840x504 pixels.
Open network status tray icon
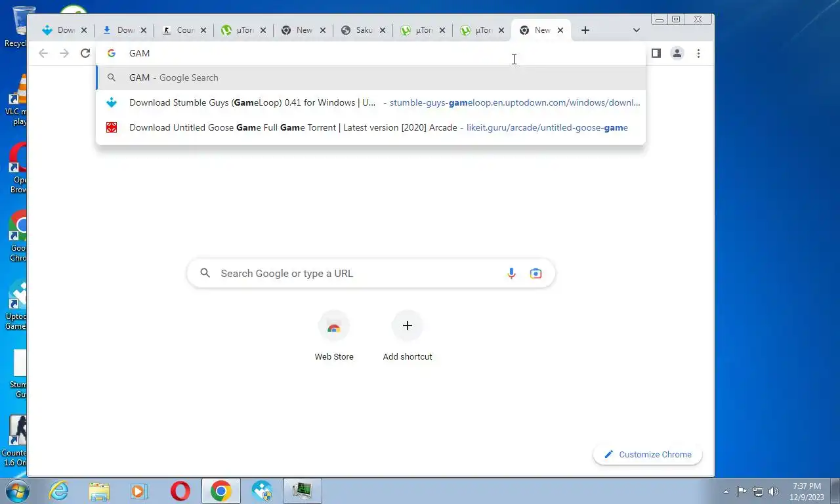coord(758,491)
